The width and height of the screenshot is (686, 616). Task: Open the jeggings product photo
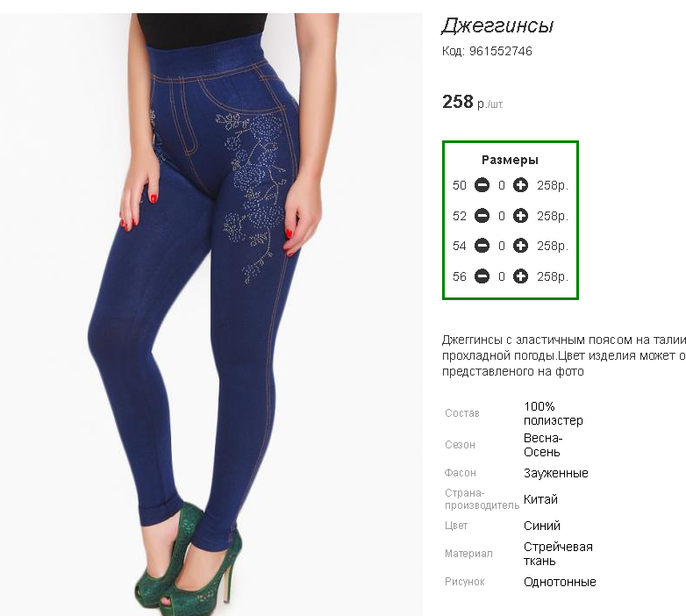(x=211, y=314)
